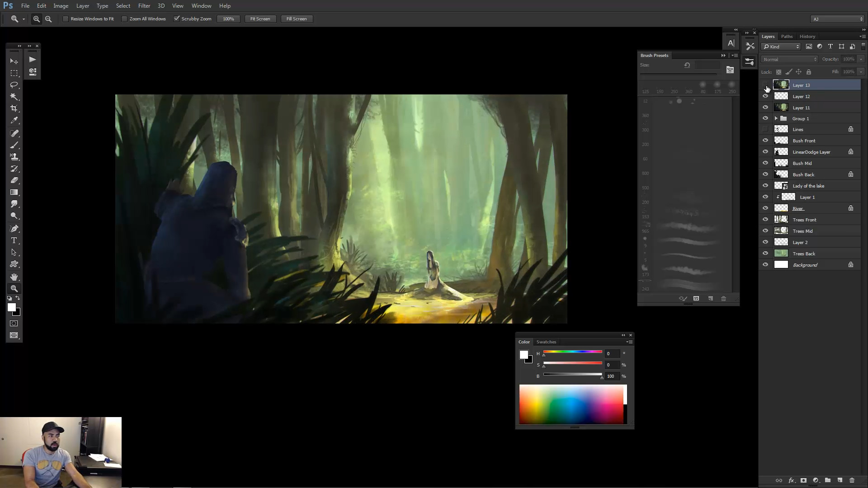Hide the Trees Front layer
The width and height of the screenshot is (868, 488).
(x=765, y=220)
